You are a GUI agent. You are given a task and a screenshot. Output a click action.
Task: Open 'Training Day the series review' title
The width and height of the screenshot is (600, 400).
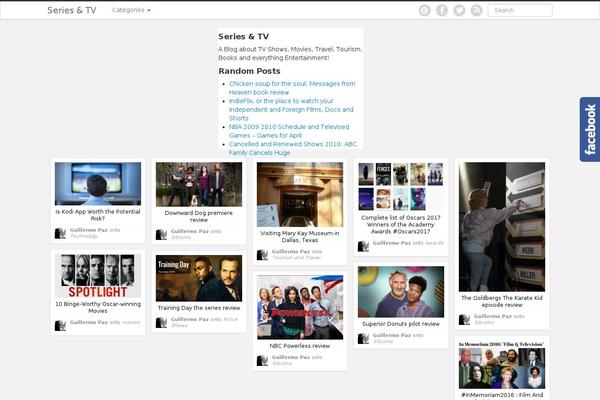[x=199, y=308]
